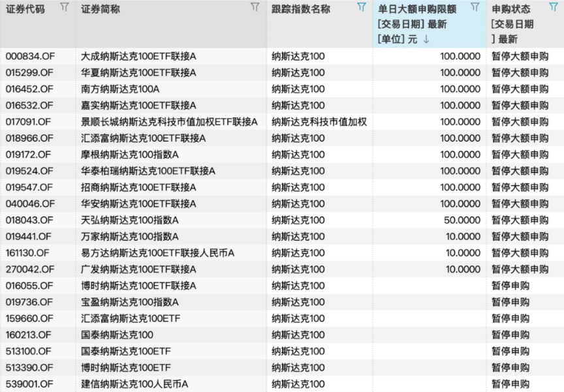Image resolution: width=564 pixels, height=392 pixels.
Task: Click the 证券简称 column header text
Action: click(101, 9)
